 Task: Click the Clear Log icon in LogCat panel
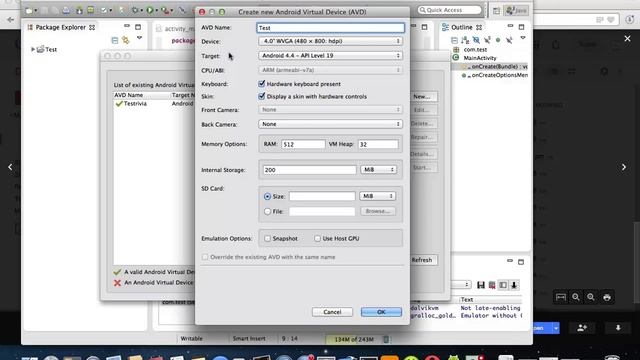pyautogui.click(x=492, y=285)
